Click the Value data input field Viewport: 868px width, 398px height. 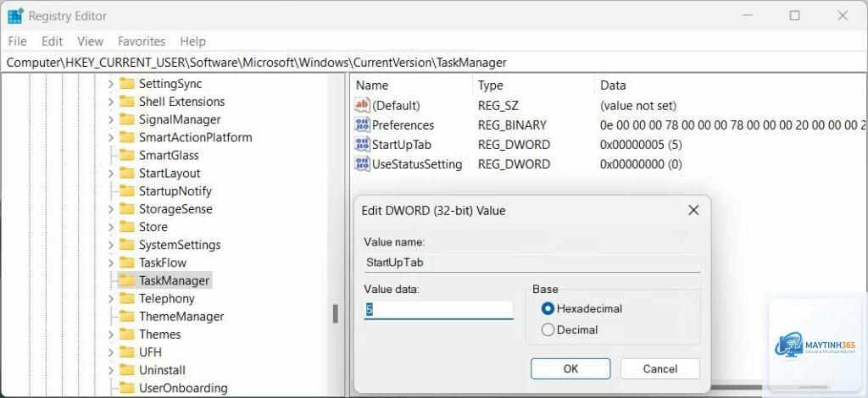tap(438, 310)
